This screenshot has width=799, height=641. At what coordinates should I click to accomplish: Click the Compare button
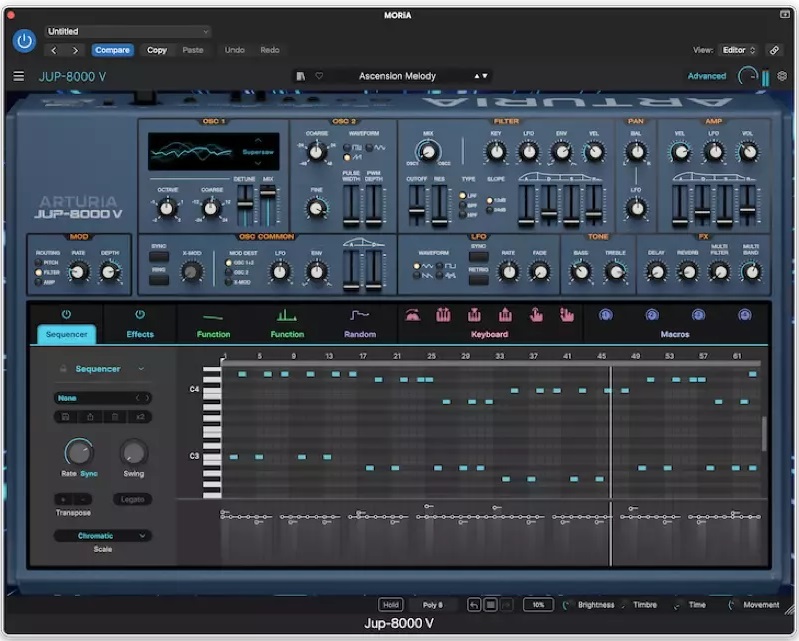[112, 50]
